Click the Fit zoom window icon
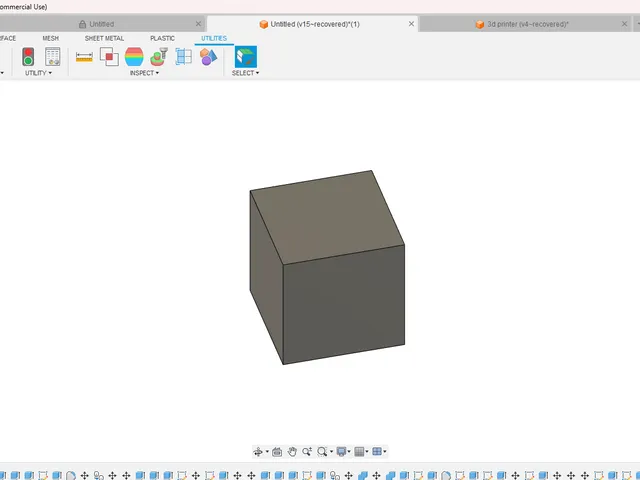640x480 pixels. click(322, 451)
